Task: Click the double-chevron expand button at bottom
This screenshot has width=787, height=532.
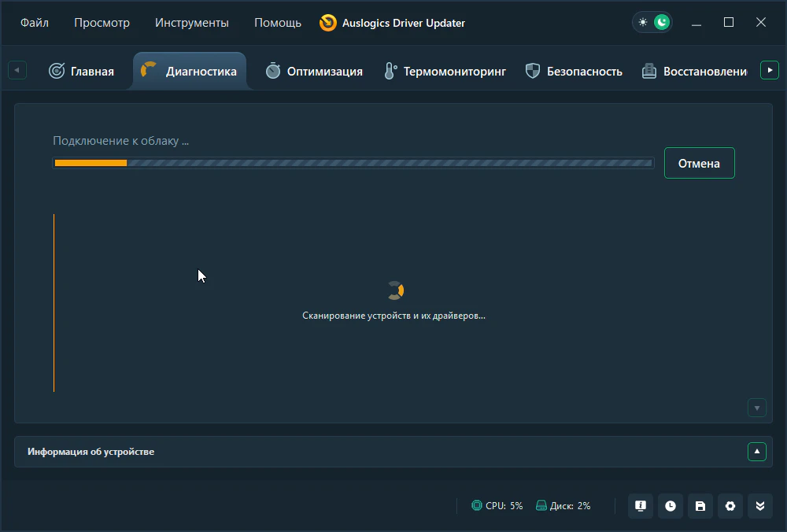Action: [760, 506]
